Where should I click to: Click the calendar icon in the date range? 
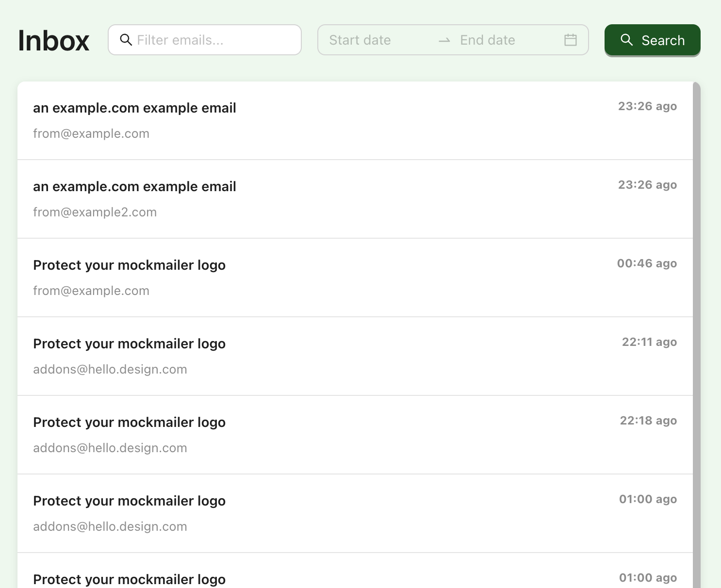(x=571, y=40)
